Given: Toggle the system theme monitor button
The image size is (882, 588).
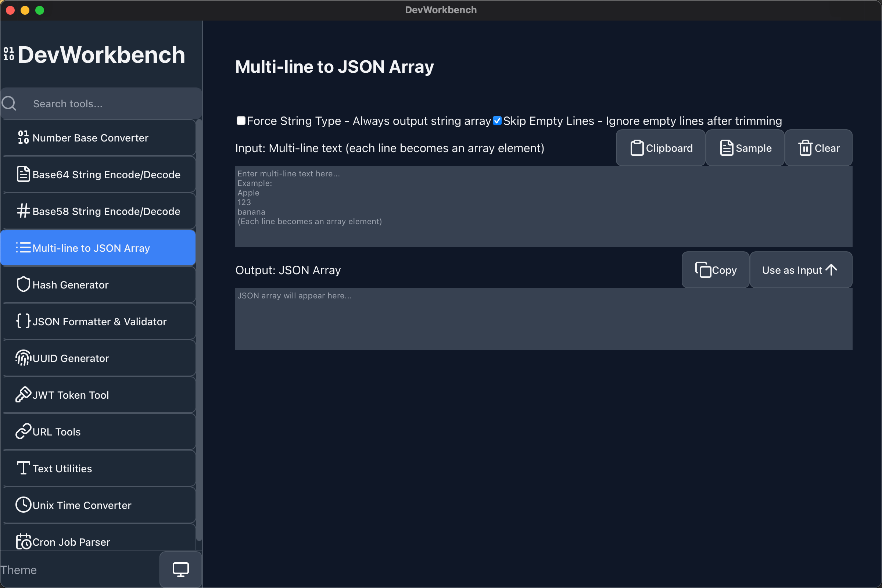Looking at the screenshot, I should click(x=181, y=569).
